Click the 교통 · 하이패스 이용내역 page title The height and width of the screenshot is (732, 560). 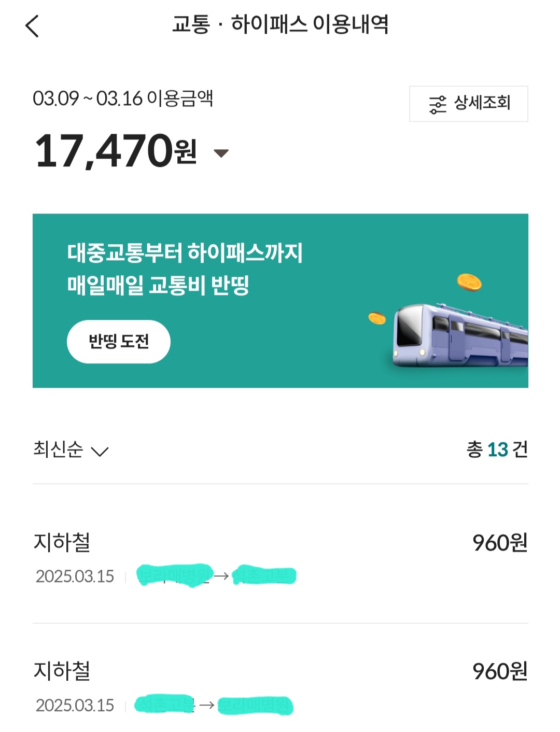[280, 24]
